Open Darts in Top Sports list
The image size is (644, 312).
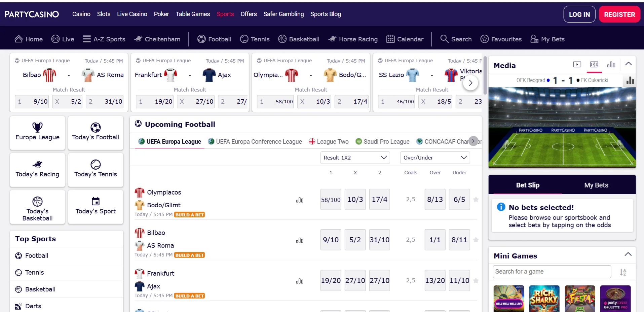click(x=67, y=306)
